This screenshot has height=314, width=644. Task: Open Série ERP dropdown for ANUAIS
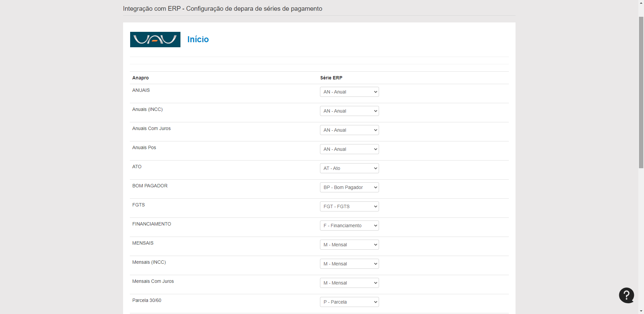349,92
